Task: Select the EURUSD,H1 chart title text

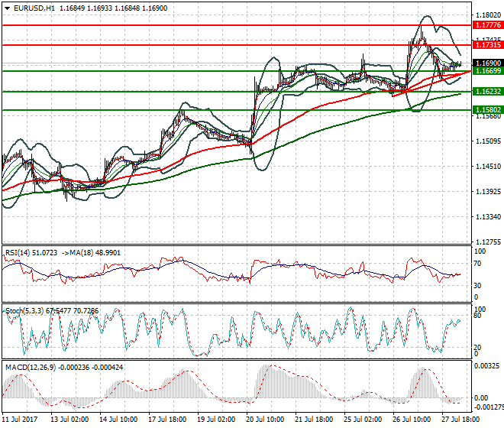Action: point(34,8)
